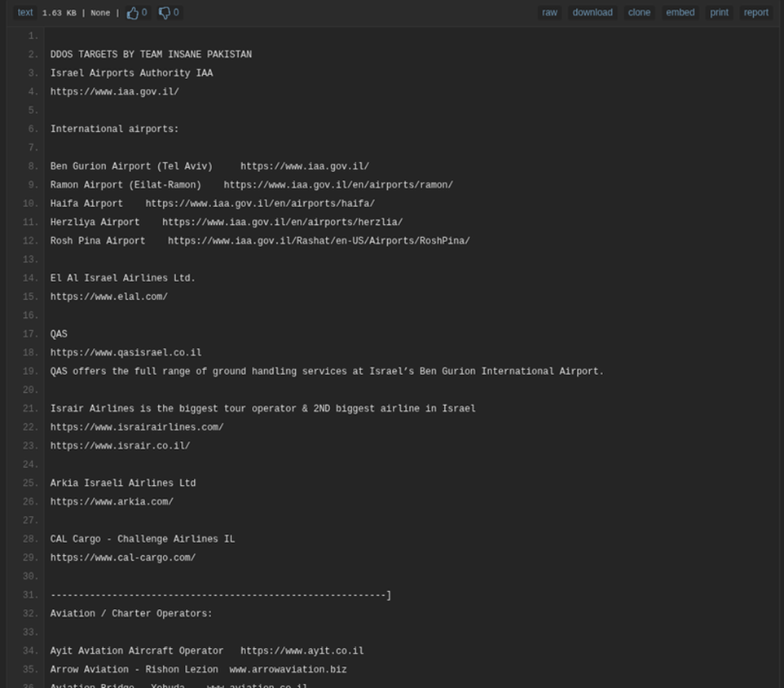Print the paste contents
Viewport: 784px width, 688px height.
pos(719,12)
